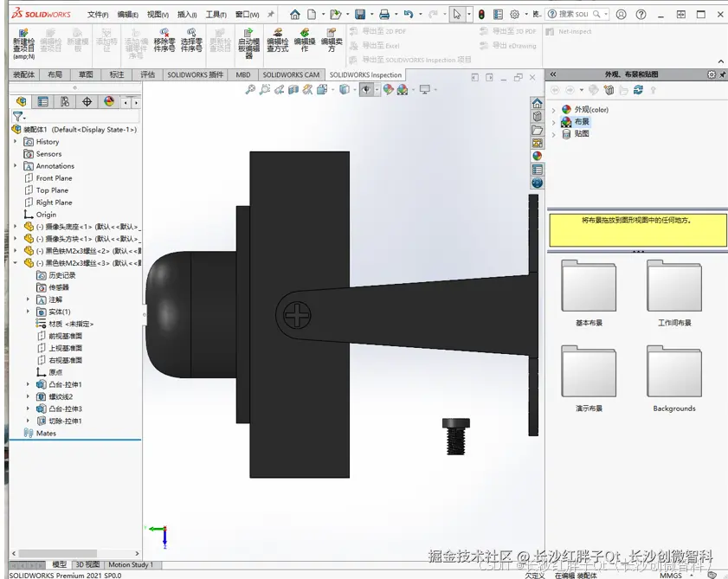Expand the 摄像头底座<1> component
The height and width of the screenshot is (579, 728).
(x=16, y=226)
